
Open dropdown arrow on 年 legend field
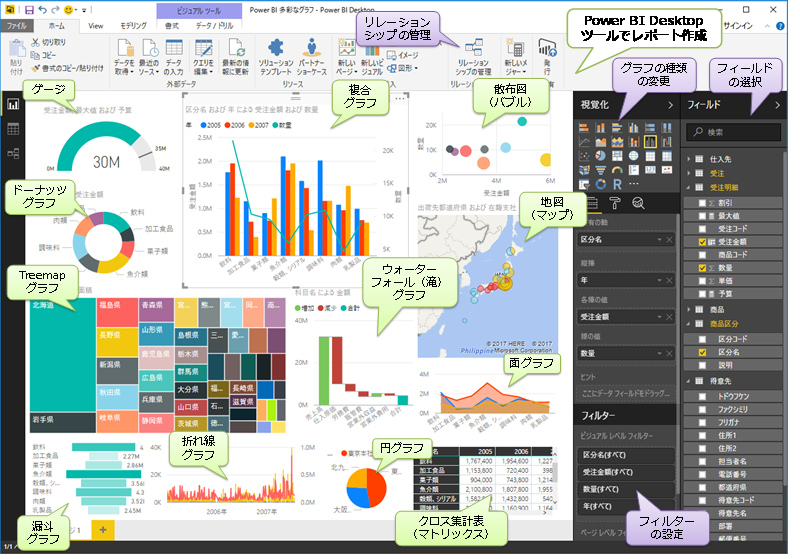point(659,280)
